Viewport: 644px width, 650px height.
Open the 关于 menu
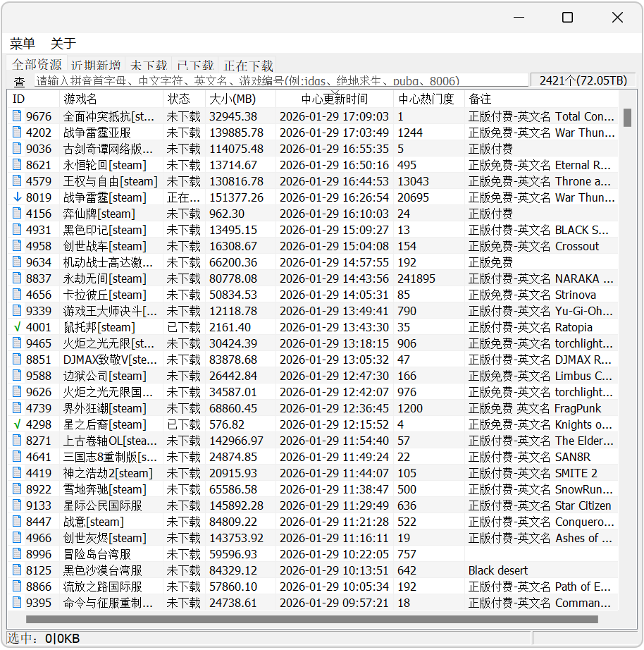63,43
